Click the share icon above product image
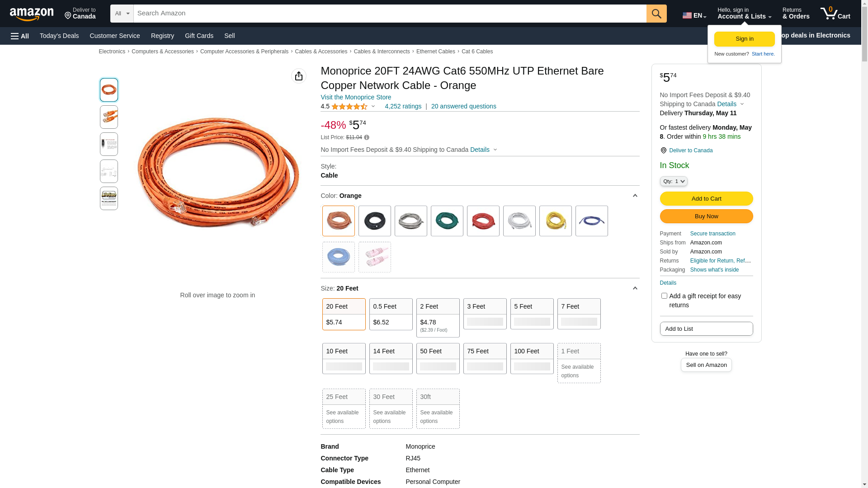The image size is (868, 488). point(298,76)
